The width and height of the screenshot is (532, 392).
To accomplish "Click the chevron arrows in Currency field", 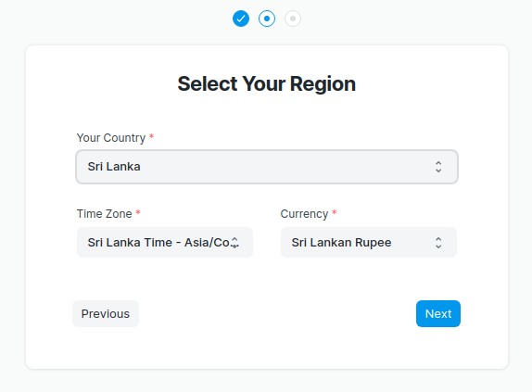I will pos(438,243).
